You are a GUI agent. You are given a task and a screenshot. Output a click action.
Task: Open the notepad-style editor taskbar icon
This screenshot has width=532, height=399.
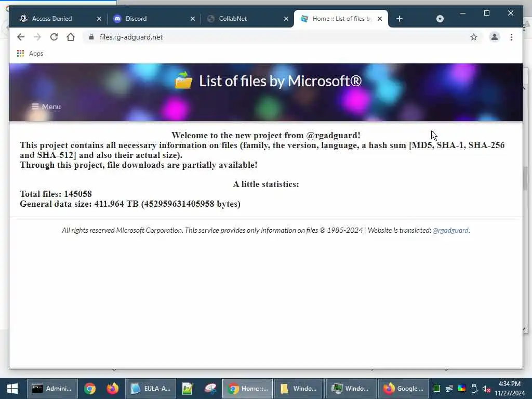point(187,389)
